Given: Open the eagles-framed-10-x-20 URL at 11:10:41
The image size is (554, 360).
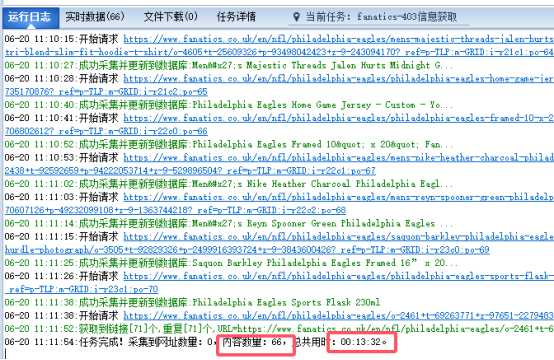Looking at the screenshot, I should (x=338, y=118).
